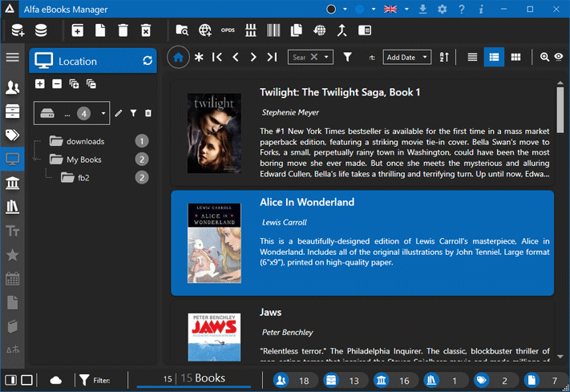Switch to compact list view
The image size is (570, 392).
(472, 57)
